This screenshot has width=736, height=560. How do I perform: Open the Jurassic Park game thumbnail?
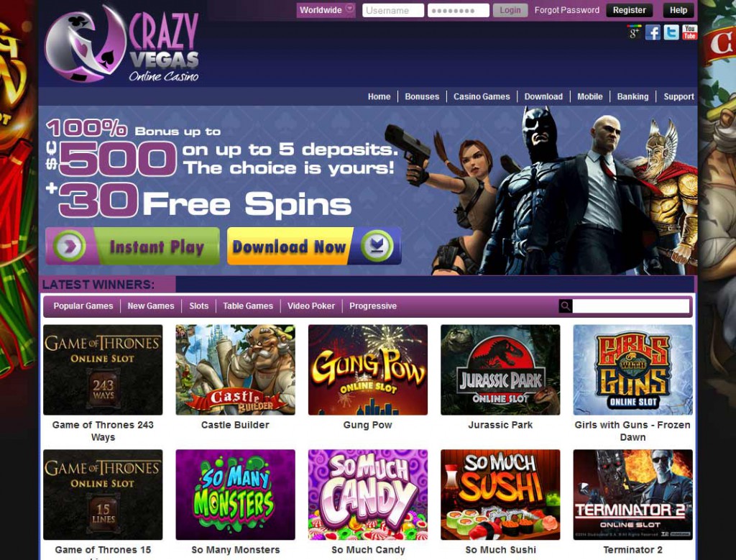coord(500,370)
